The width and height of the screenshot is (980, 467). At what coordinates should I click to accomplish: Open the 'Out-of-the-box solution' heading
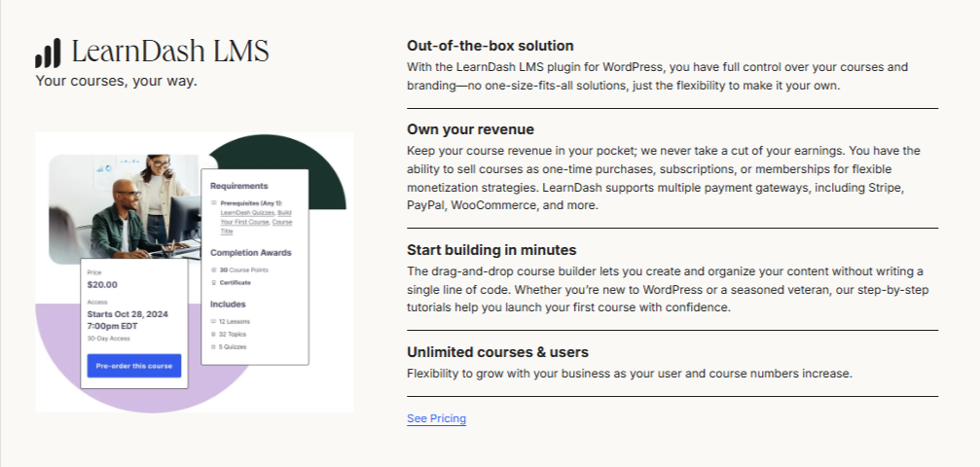coord(490,46)
